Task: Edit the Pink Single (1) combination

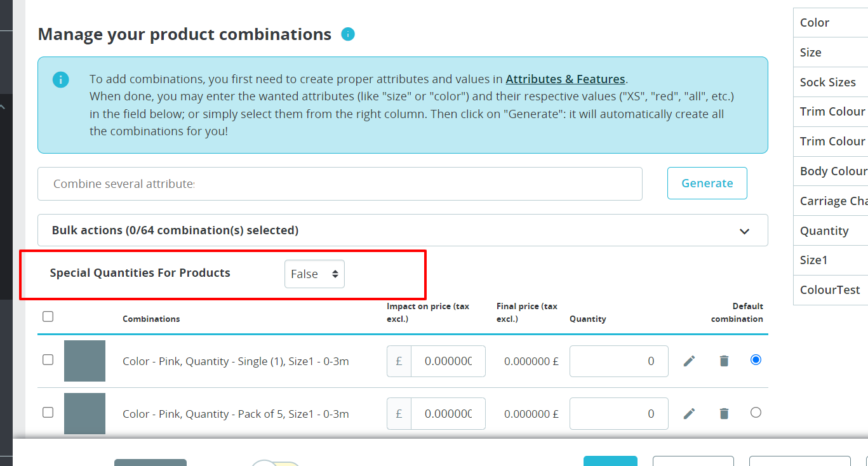Action: (x=690, y=361)
